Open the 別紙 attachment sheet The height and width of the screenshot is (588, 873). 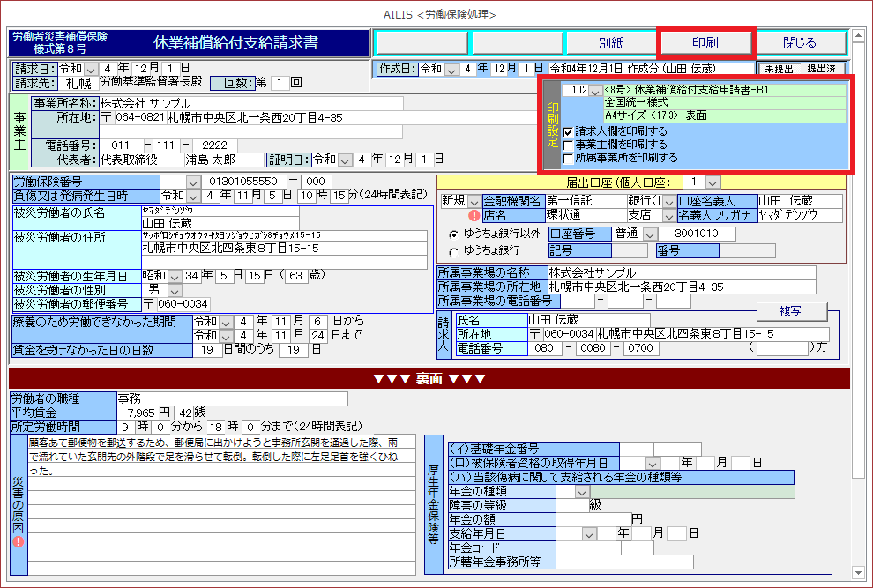pos(610,42)
